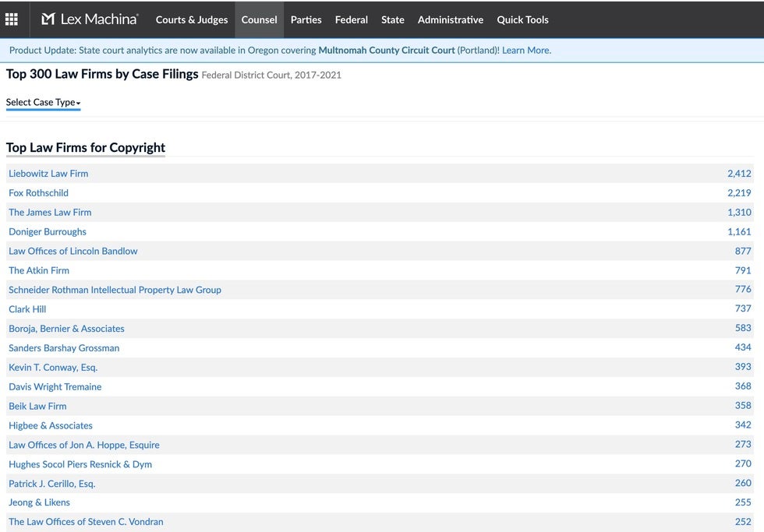Open Patrick J. Cerillo, Esq. link
The image size is (764, 532).
52,484
